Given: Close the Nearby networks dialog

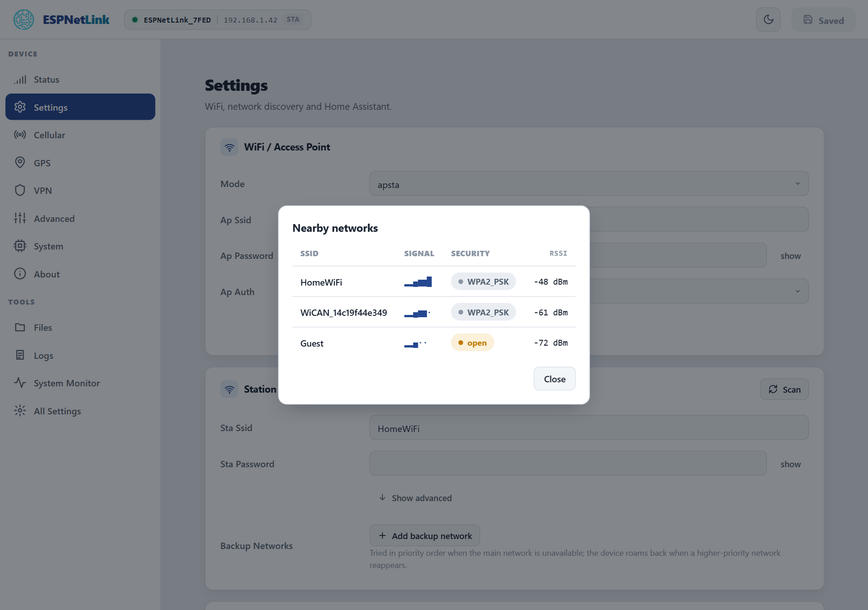Looking at the screenshot, I should 554,379.
